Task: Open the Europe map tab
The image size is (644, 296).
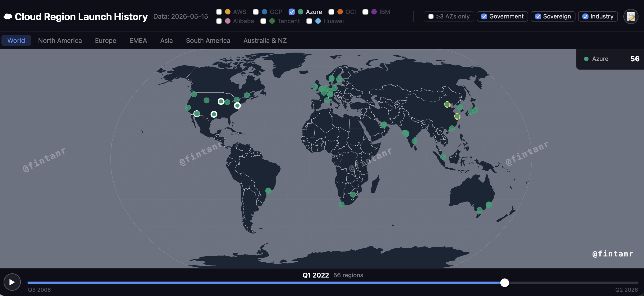Action: click(106, 40)
